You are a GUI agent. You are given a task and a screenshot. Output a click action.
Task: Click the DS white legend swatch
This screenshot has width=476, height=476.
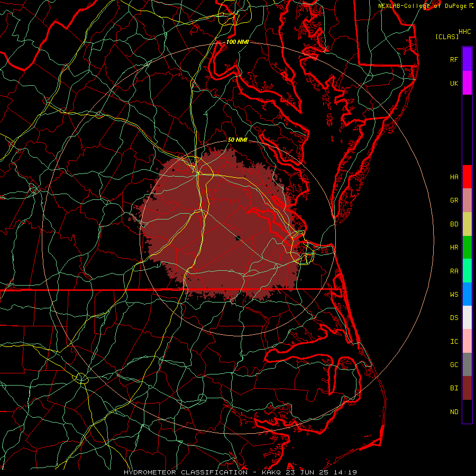(467, 317)
